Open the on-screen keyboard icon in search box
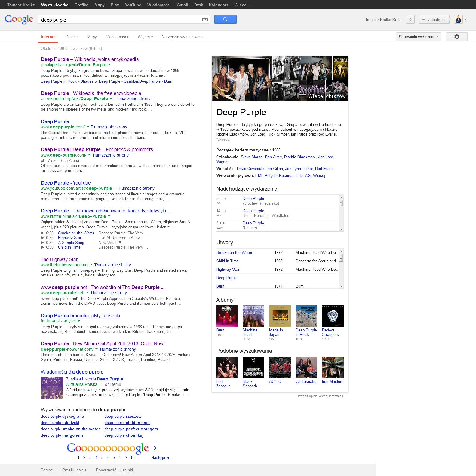 point(205,20)
